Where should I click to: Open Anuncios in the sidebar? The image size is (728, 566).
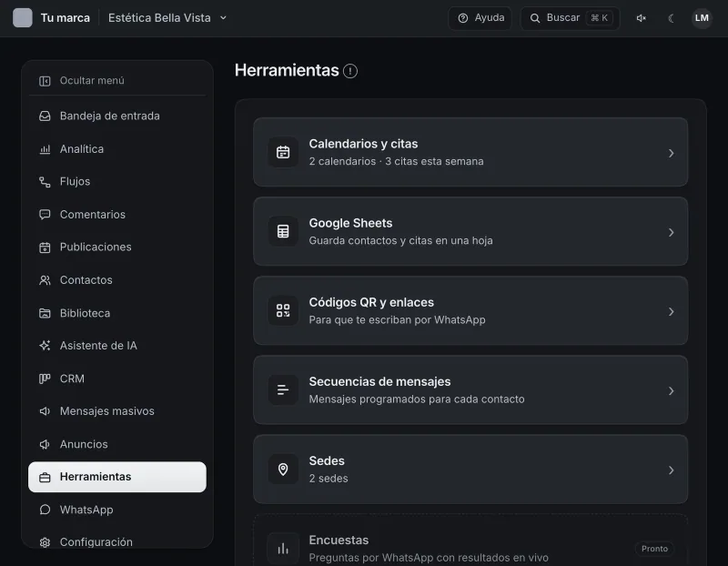(x=117, y=444)
